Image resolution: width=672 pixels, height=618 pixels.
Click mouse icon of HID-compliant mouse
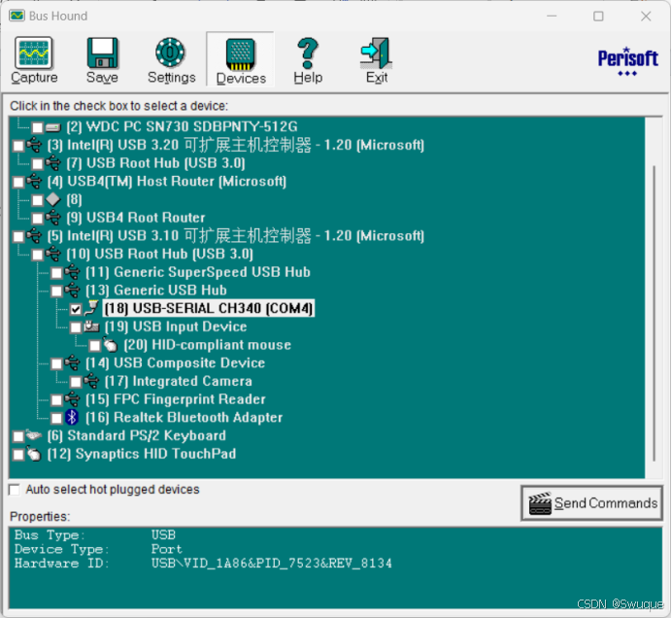click(x=110, y=345)
